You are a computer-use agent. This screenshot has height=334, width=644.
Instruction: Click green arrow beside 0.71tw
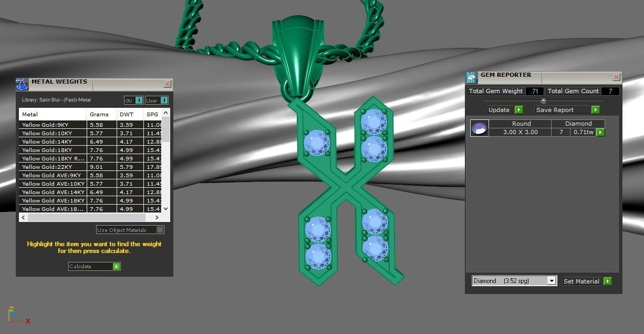(x=600, y=133)
